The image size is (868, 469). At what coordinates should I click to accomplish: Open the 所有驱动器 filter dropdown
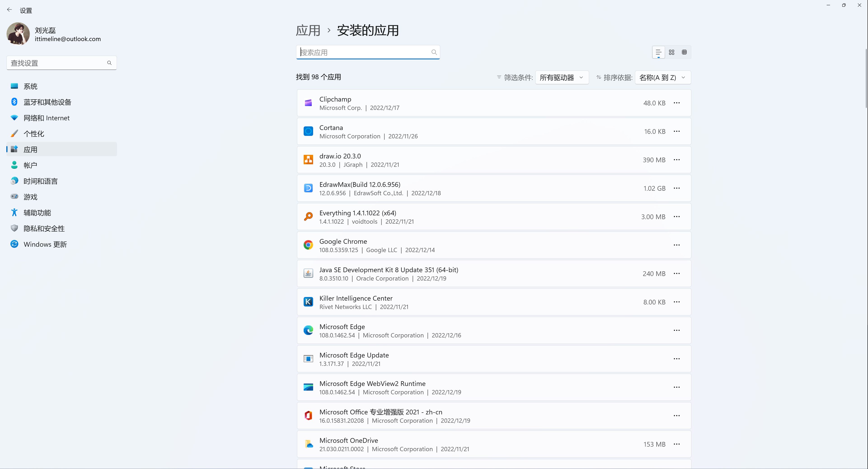(x=562, y=77)
